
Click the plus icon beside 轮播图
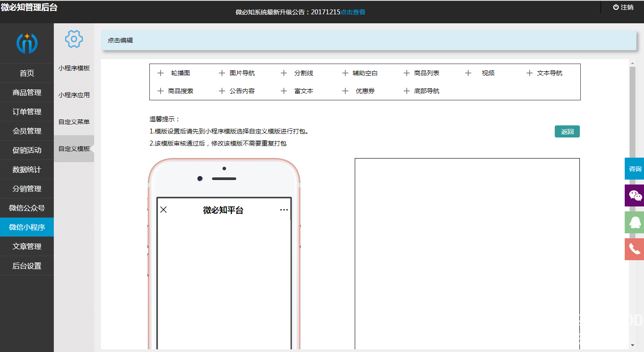(161, 73)
